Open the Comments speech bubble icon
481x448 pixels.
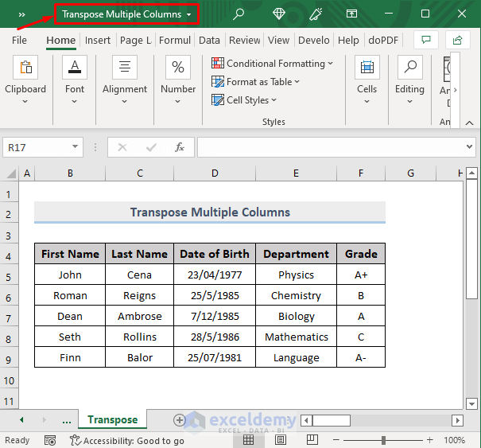[426, 40]
